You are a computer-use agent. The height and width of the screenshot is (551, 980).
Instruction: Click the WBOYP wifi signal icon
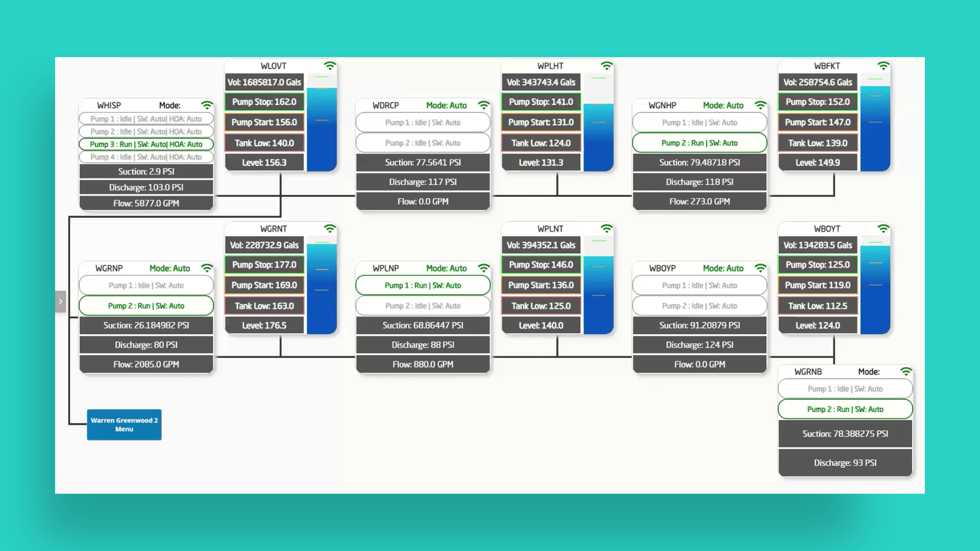tap(760, 268)
